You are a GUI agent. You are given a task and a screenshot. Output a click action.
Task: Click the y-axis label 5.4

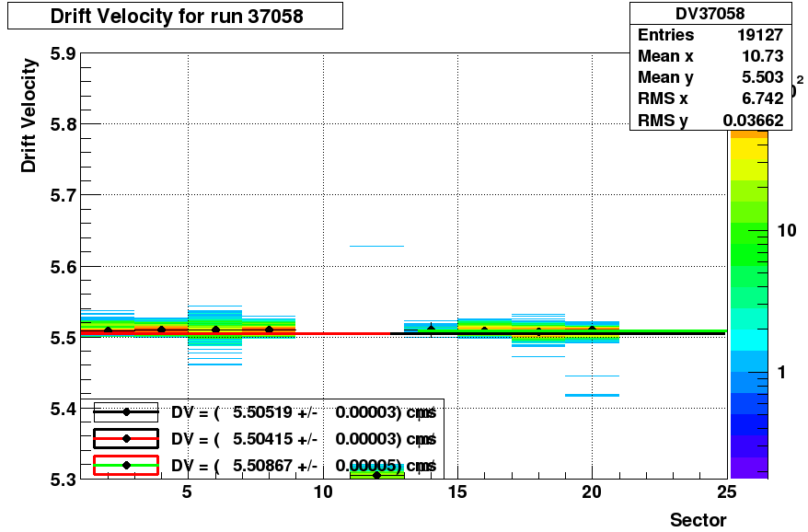tap(63, 409)
